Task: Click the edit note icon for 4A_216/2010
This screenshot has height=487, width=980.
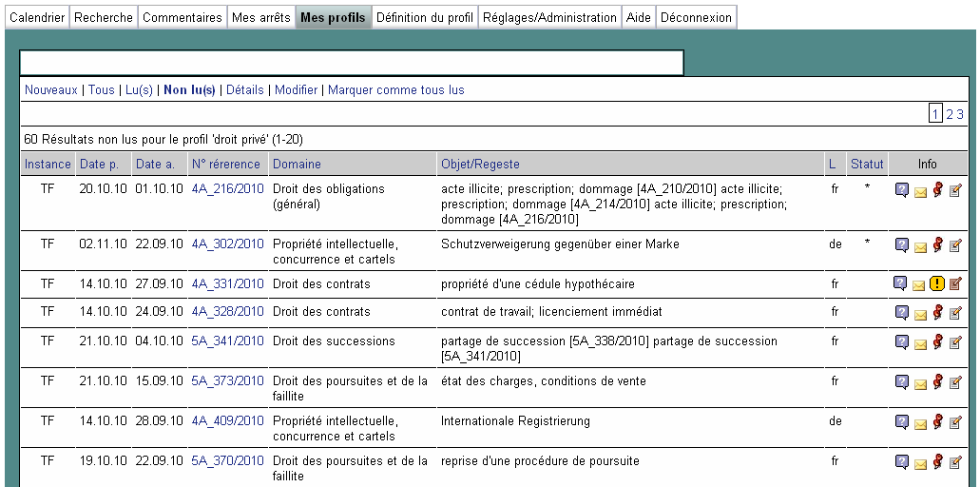Action: coord(955,190)
